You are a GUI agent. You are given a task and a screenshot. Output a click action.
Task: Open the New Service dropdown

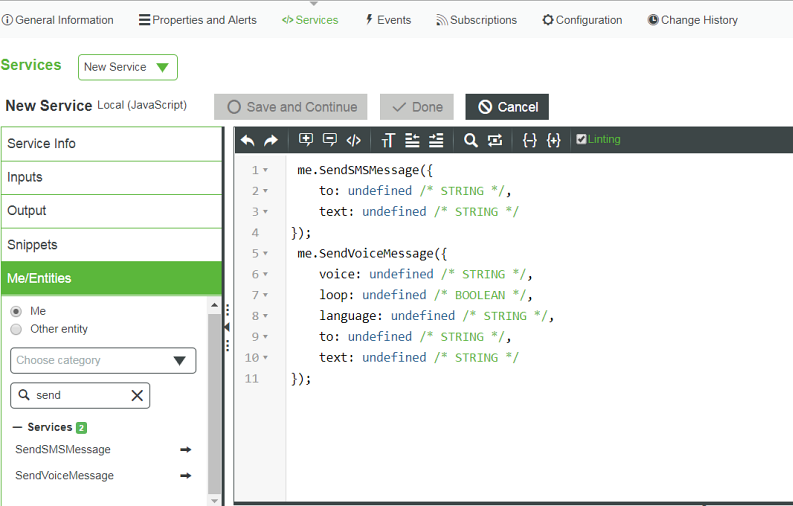(x=128, y=67)
